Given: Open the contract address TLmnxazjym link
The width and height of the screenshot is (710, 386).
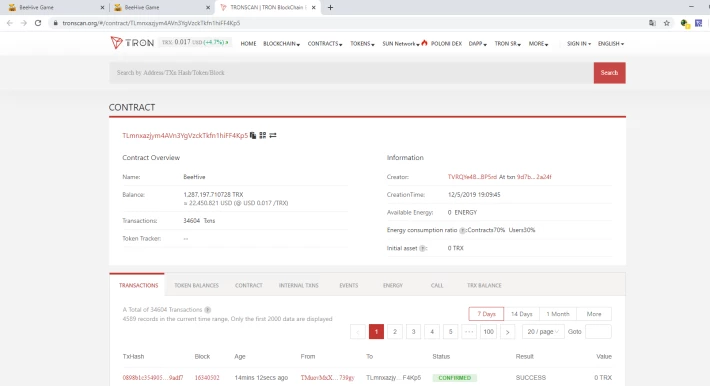Looking at the screenshot, I should coord(185,135).
